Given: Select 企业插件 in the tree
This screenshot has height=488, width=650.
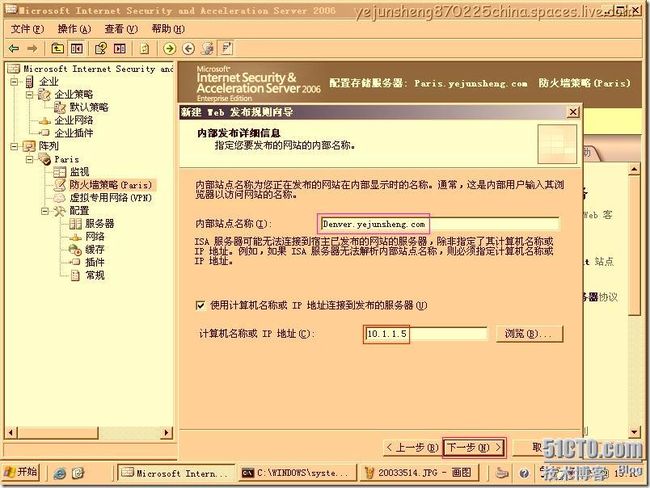Looking at the screenshot, I should click(74, 133).
